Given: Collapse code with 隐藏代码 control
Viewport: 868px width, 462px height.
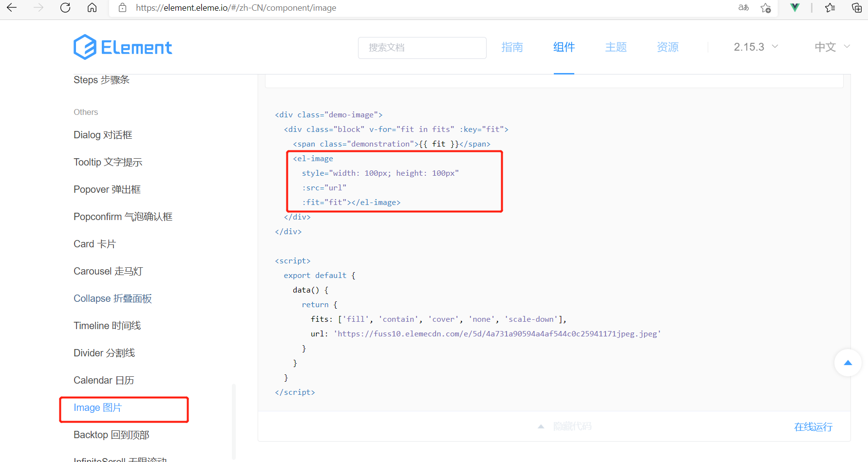Looking at the screenshot, I should [565, 426].
